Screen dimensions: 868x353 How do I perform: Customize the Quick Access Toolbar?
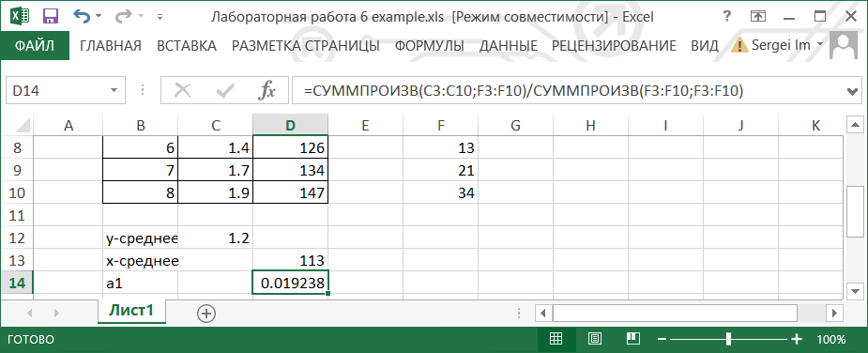click(x=160, y=17)
